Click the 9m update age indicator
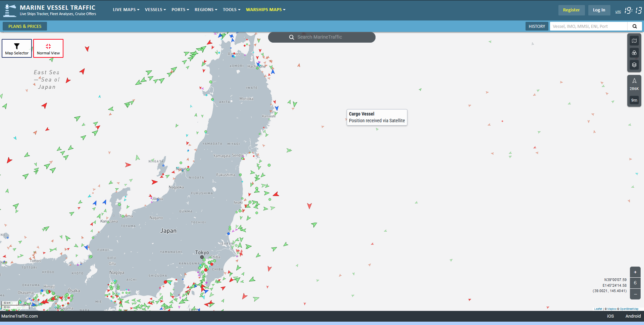 [x=634, y=100]
